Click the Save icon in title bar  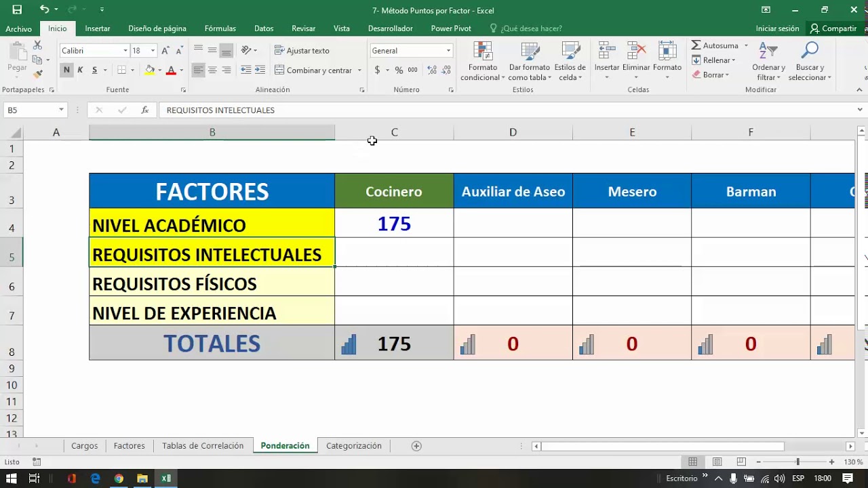tap(17, 9)
